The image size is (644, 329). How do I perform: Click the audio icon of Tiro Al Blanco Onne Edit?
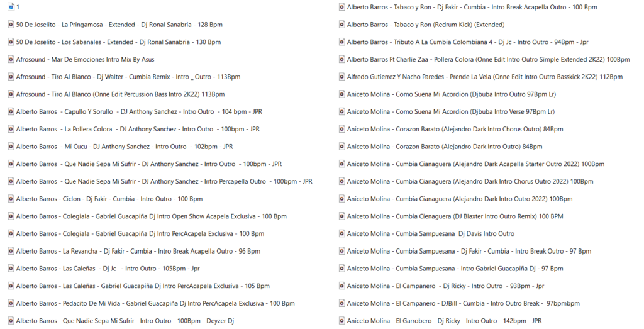[x=11, y=94]
